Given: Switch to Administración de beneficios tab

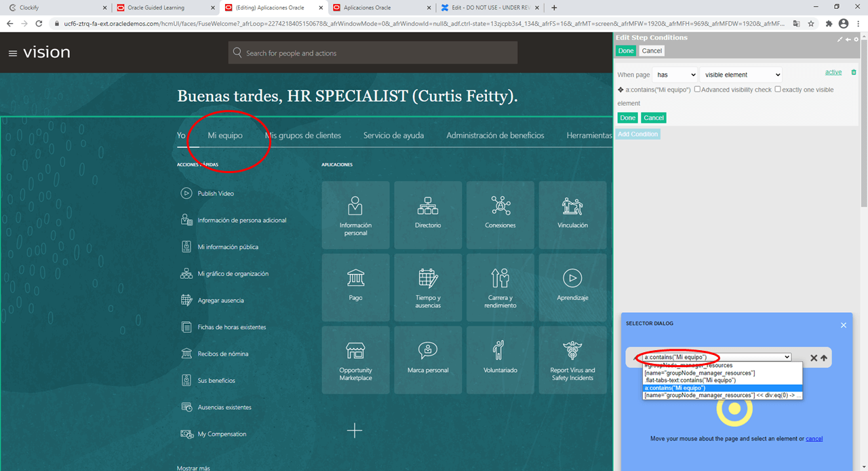Looking at the screenshot, I should [495, 135].
